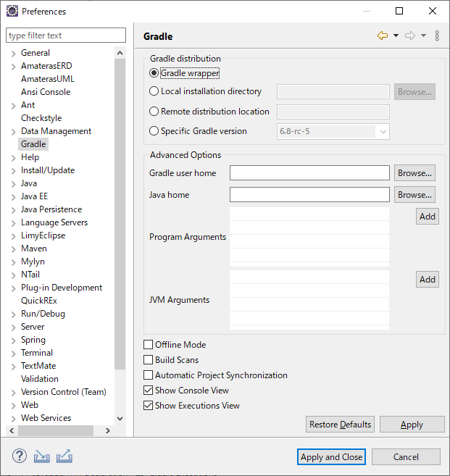This screenshot has height=476, width=450.
Task: Focus the type filter text field
Action: (x=66, y=36)
